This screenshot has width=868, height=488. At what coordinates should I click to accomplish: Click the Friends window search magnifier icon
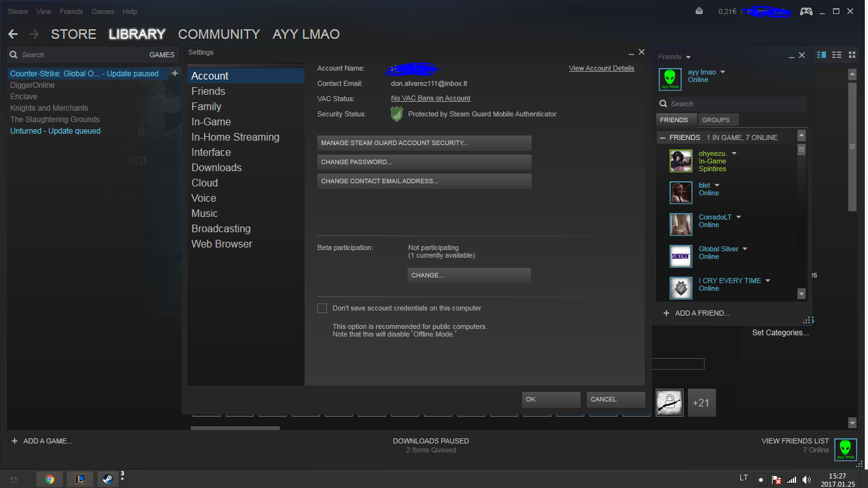tap(664, 104)
